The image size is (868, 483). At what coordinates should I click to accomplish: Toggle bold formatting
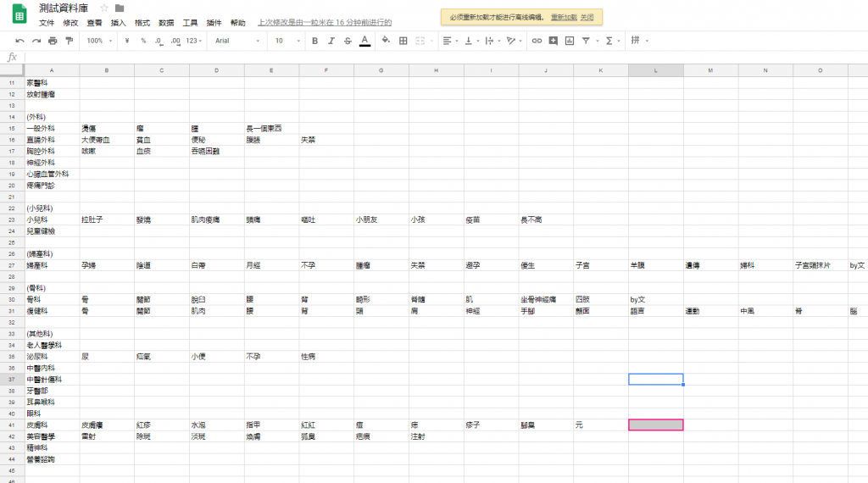coord(315,41)
